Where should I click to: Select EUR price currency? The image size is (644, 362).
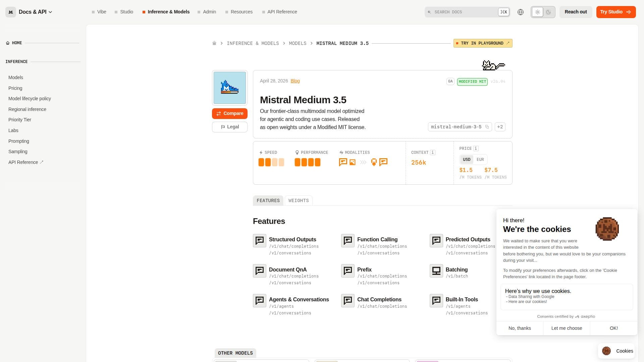480,160
